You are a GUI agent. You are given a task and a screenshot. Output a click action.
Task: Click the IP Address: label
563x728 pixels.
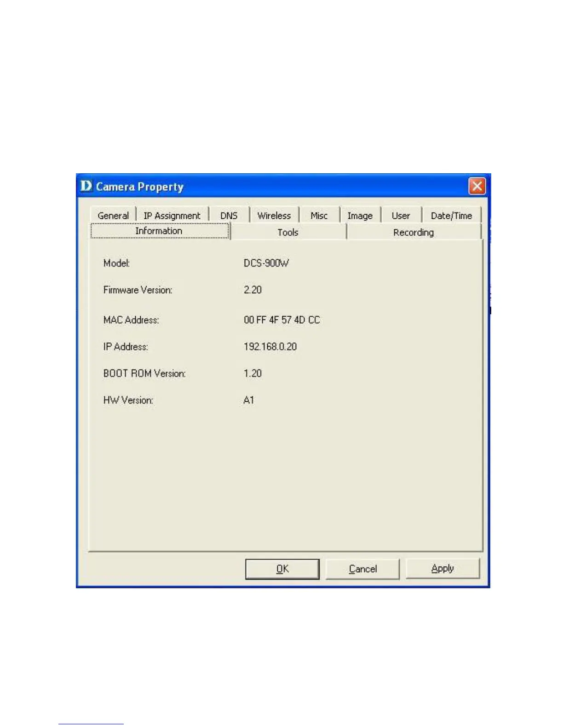(126, 347)
